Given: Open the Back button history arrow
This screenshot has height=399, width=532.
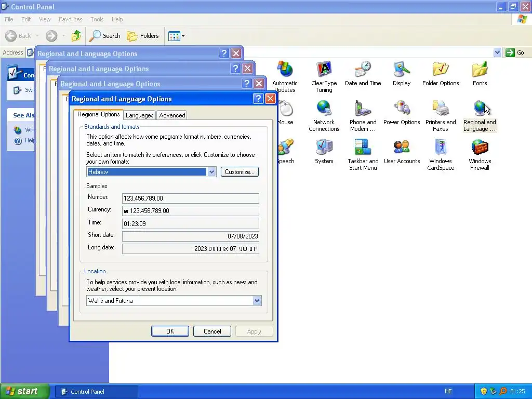Looking at the screenshot, I should pos(37,36).
